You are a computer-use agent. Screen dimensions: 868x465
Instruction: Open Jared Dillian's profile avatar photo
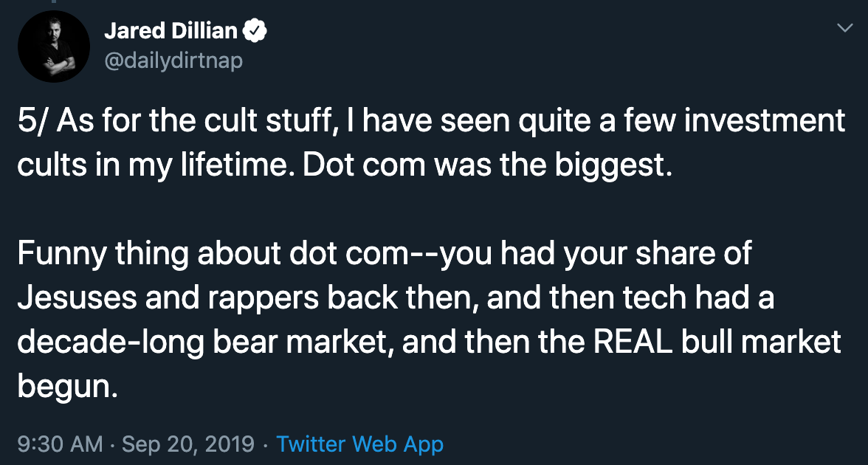tap(54, 46)
